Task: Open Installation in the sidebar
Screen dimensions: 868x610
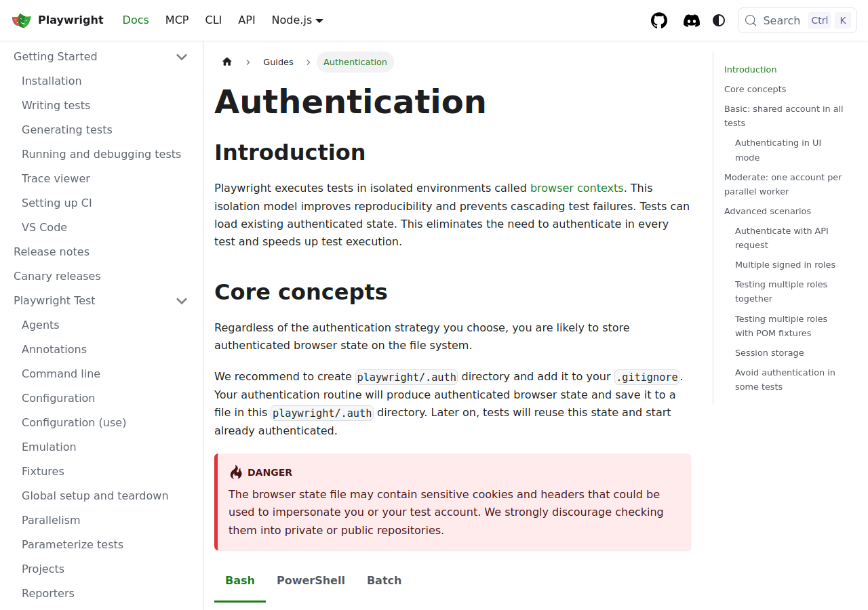Action: pyautogui.click(x=52, y=81)
